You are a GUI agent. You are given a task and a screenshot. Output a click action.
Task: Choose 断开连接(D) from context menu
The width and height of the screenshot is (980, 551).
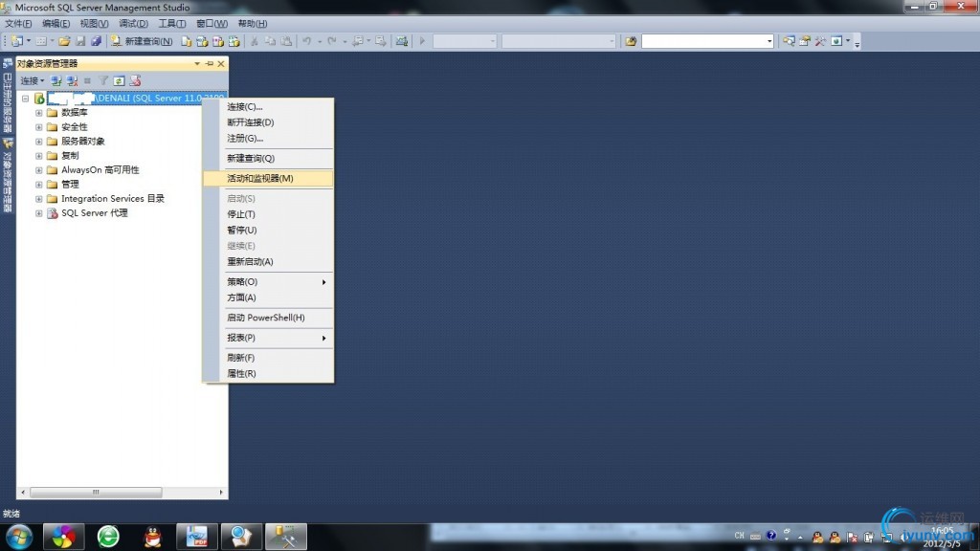pyautogui.click(x=268, y=122)
